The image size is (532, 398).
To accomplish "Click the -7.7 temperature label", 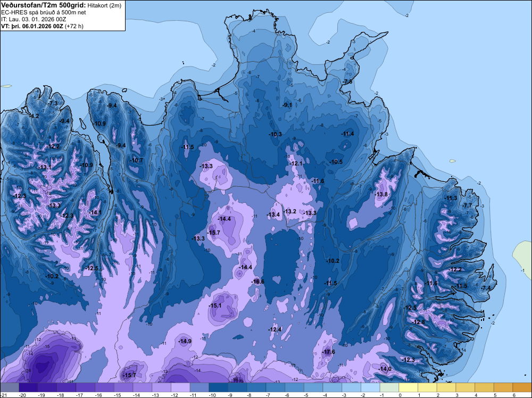I will (467, 205).
